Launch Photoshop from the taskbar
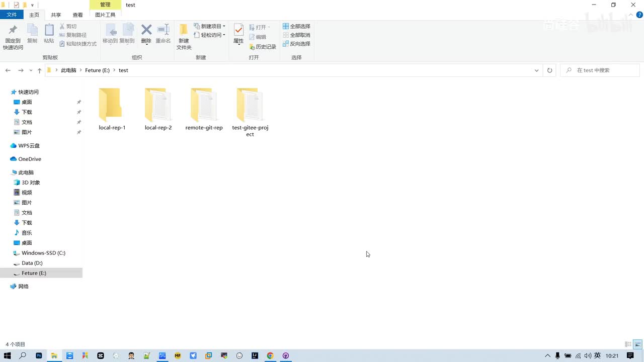Viewport: 644px width, 362px height. pyautogui.click(x=39, y=355)
